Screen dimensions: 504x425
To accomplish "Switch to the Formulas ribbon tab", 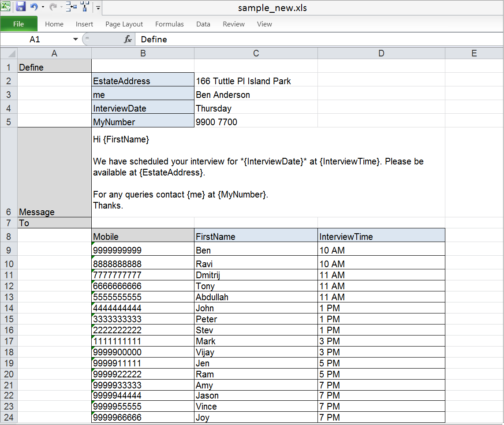I will pyautogui.click(x=169, y=24).
